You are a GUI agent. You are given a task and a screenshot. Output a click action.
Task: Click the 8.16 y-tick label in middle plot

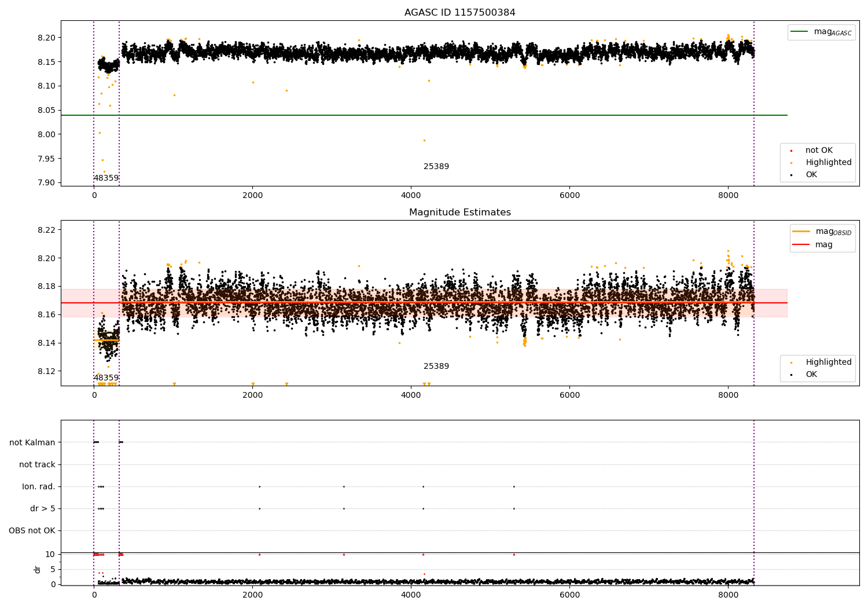point(46,314)
